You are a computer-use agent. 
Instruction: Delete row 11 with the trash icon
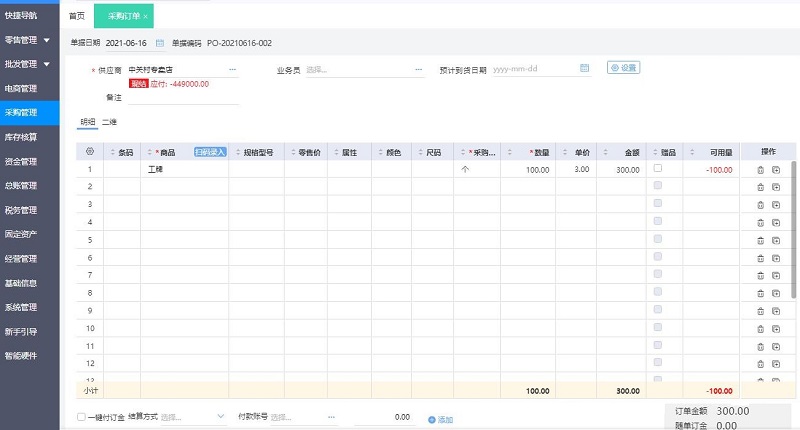pos(760,347)
